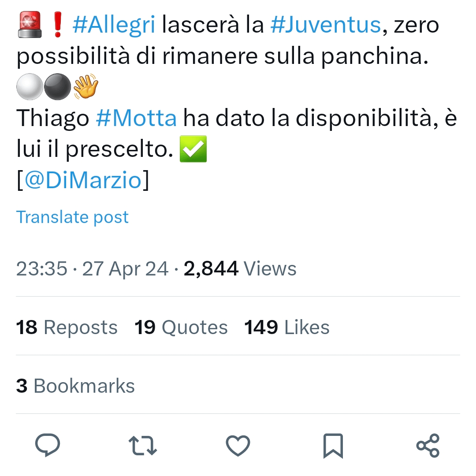View the 19 Quotes
476x476 pixels.
coord(181,327)
